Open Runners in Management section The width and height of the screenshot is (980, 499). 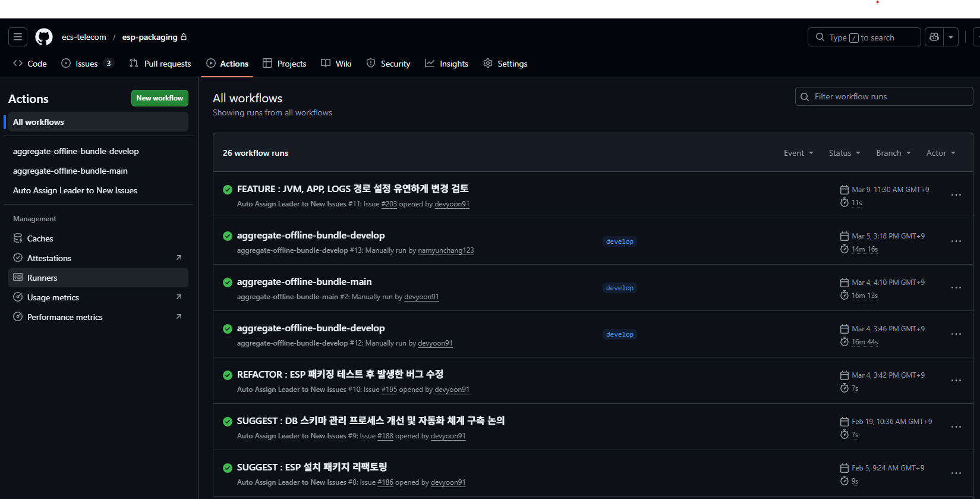click(98, 278)
